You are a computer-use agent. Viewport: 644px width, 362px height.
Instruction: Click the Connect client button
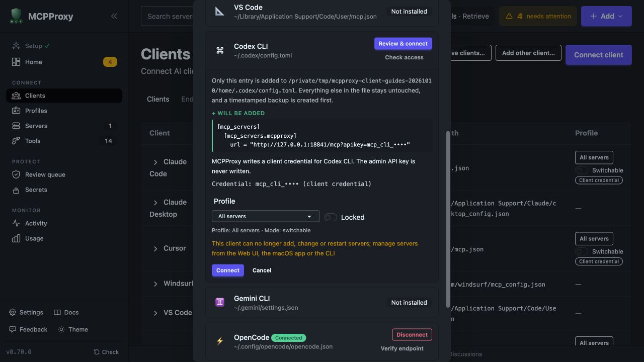coord(599,55)
